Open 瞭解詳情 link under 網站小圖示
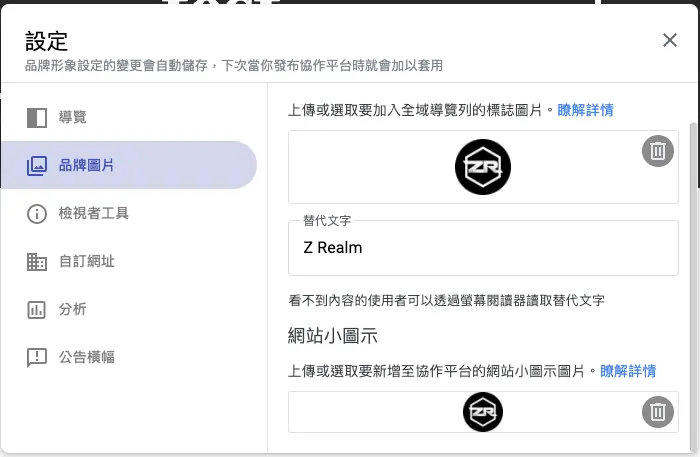 [x=628, y=371]
